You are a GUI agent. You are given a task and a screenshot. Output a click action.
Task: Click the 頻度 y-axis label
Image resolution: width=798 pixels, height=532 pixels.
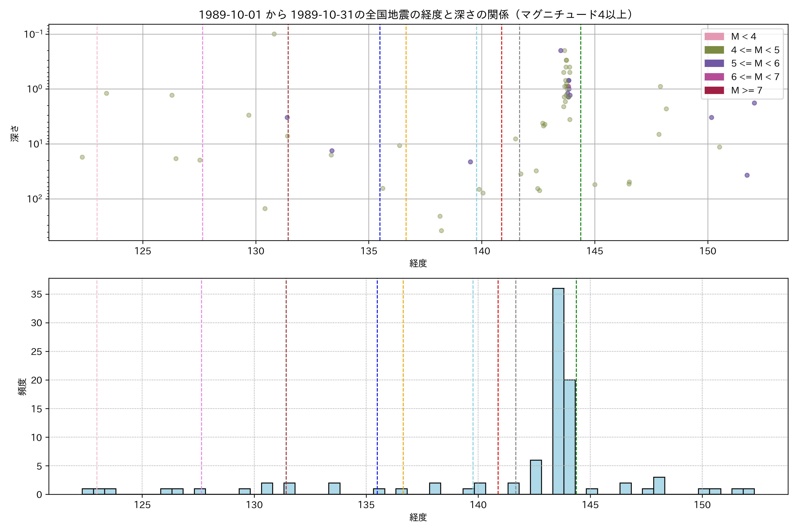pyautogui.click(x=22, y=387)
